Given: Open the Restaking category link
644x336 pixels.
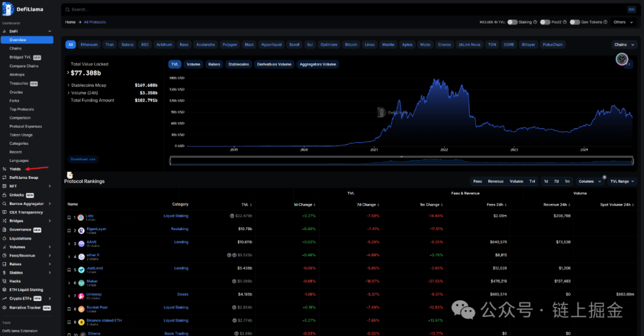Looking at the screenshot, I should [179, 229].
